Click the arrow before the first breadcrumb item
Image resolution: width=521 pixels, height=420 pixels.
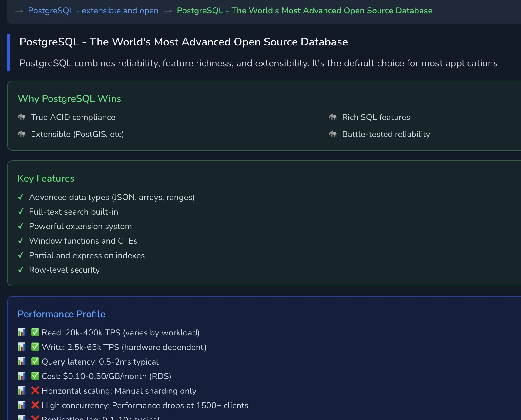[19, 11]
